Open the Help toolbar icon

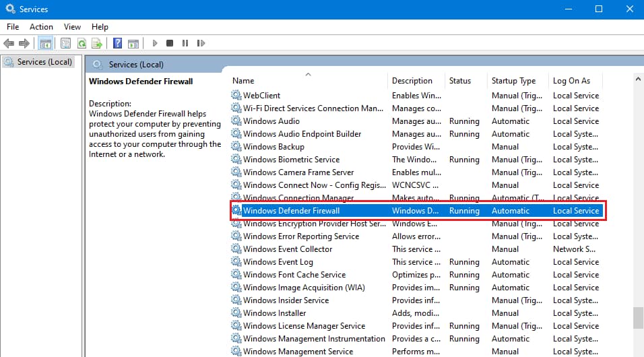117,43
